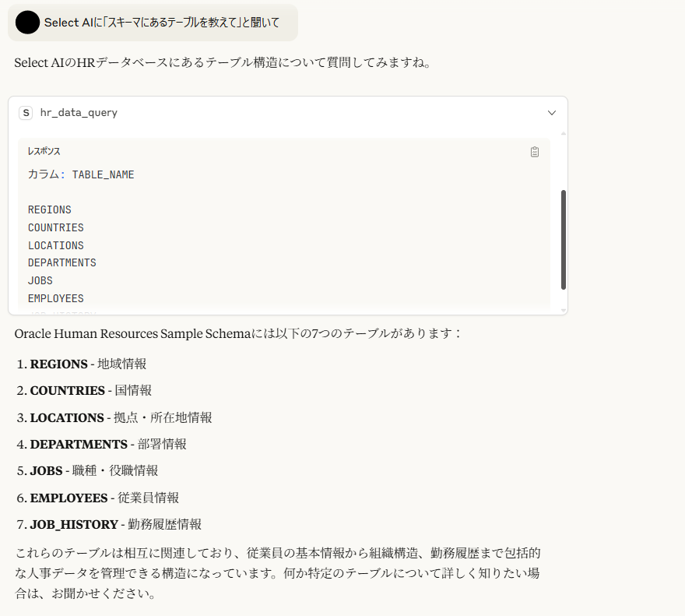Screen dimensions: 685x616
Task: Click list item 1 REGIONS - 地域情報
Action: click(82, 364)
